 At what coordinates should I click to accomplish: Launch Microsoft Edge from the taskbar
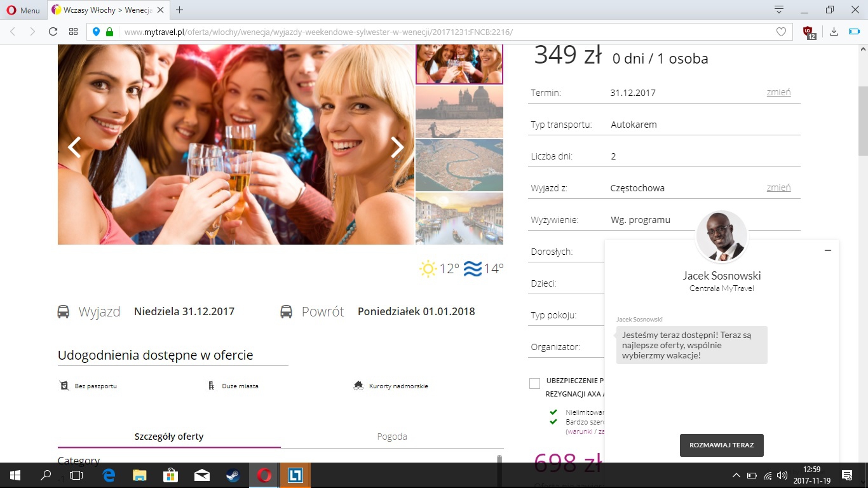tap(109, 475)
